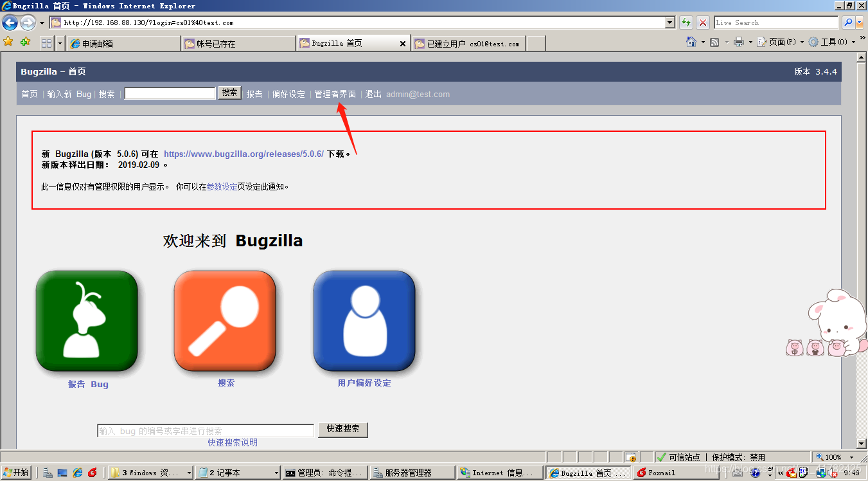The image size is (868, 481).
Task: Open the 报告 link
Action: 254,94
